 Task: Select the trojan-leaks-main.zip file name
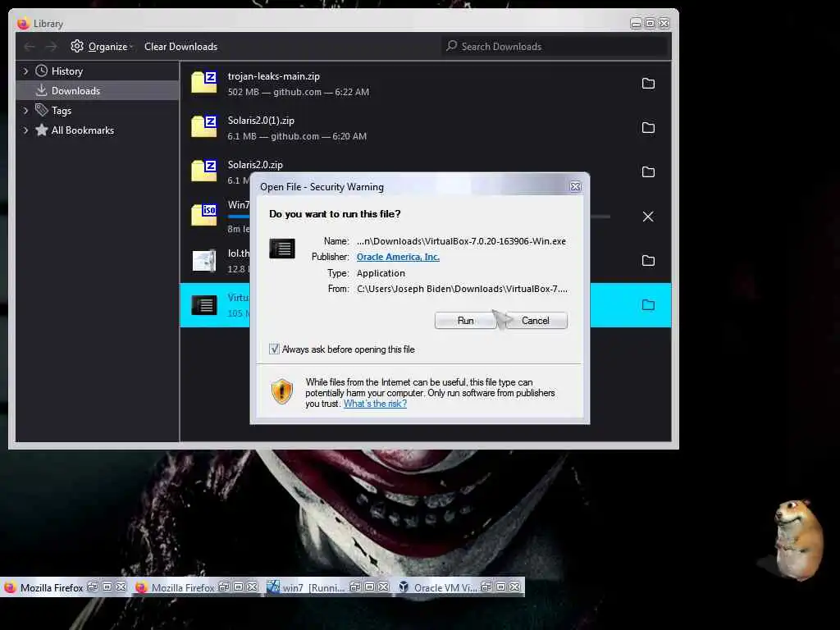pos(274,76)
